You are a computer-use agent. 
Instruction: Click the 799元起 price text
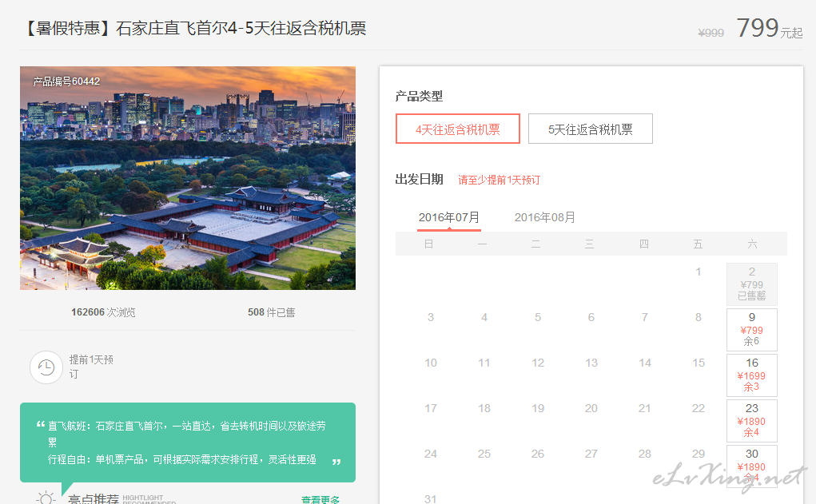click(x=769, y=28)
